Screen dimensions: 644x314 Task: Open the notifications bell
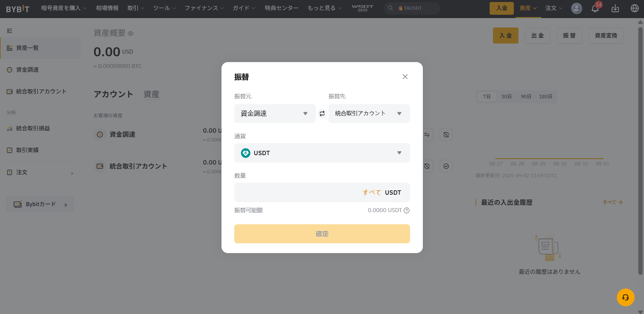(x=595, y=8)
